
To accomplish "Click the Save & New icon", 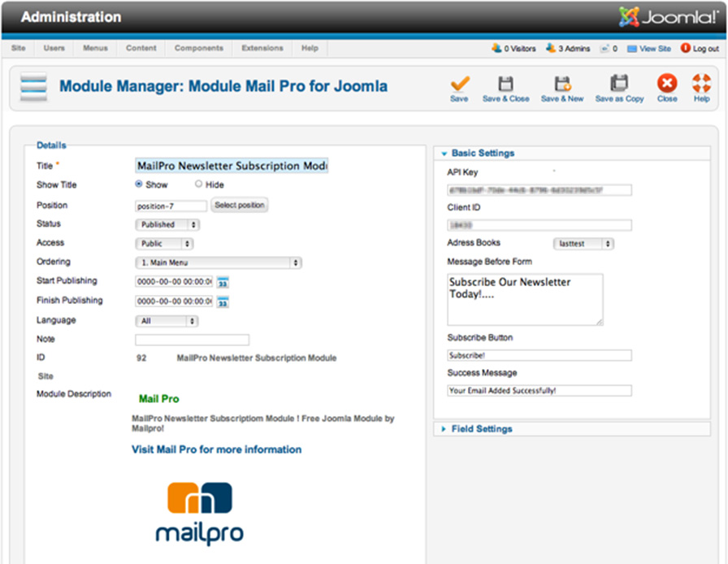I will pyautogui.click(x=562, y=84).
